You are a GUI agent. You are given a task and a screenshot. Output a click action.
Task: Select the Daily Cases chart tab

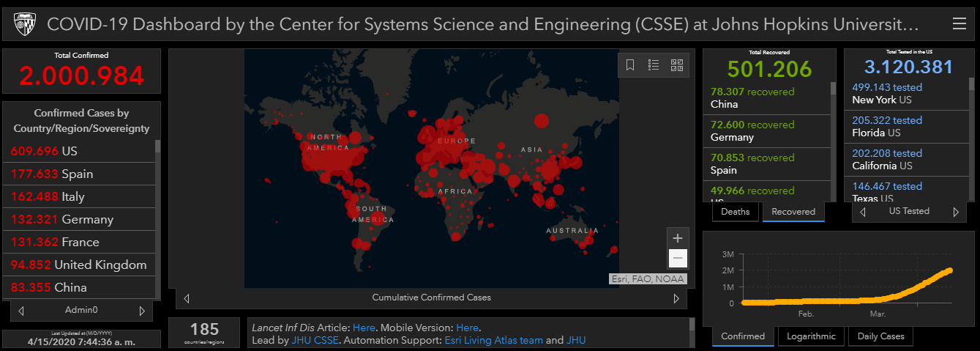click(880, 336)
